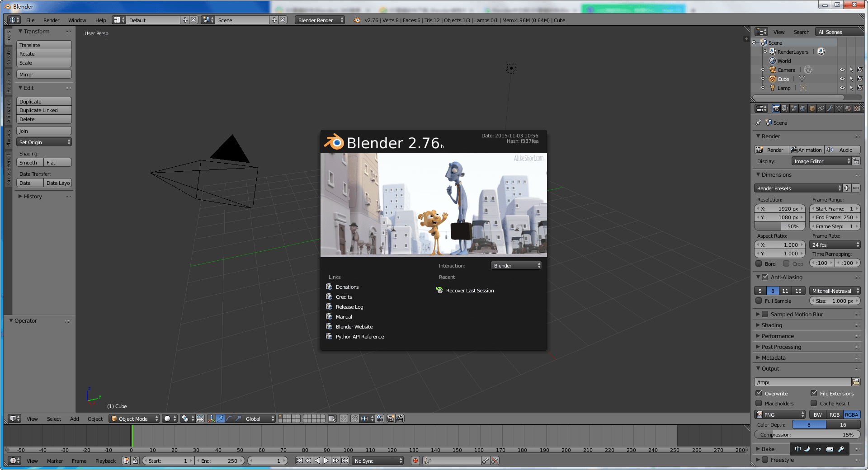Open the Constraints properties tab (chain icon)

821,108
